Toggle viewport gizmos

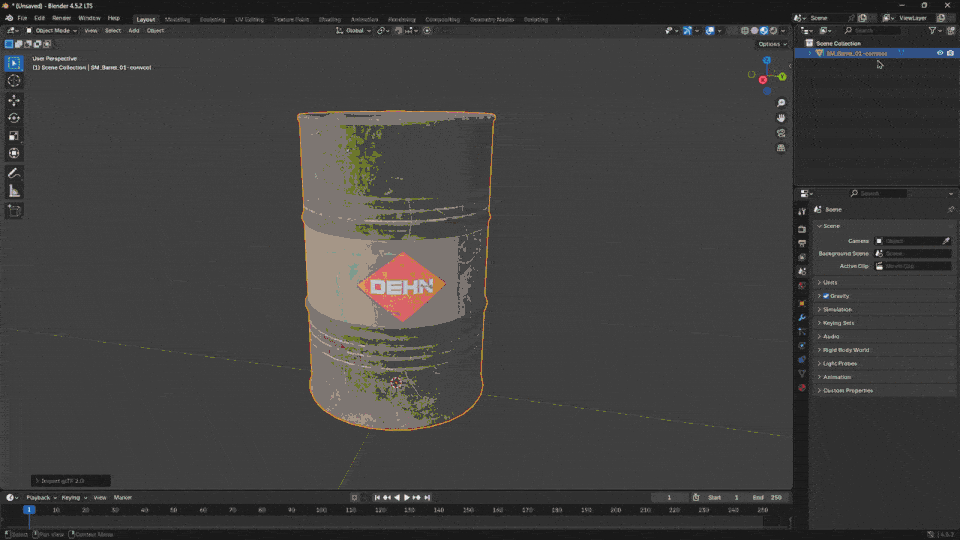tap(688, 31)
